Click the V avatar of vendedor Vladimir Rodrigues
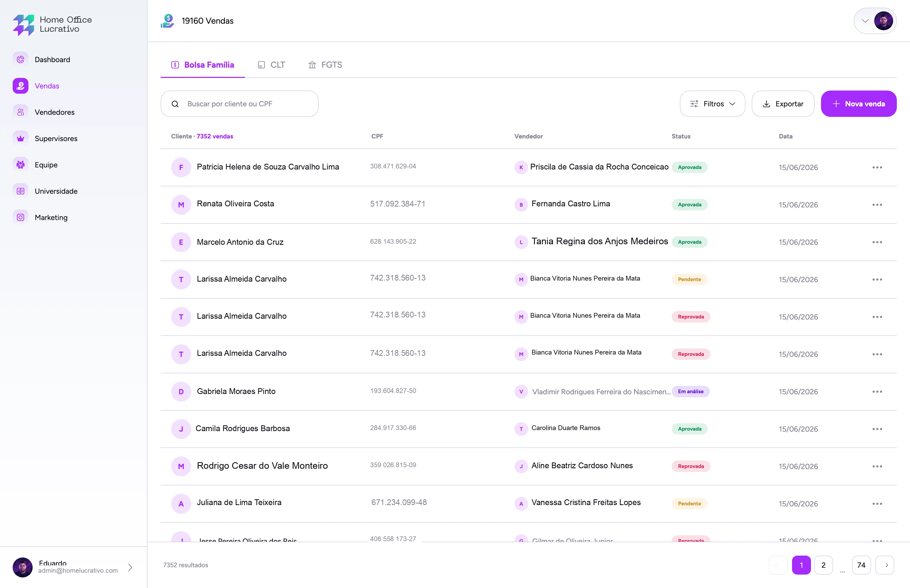The width and height of the screenshot is (910, 588). 521,392
